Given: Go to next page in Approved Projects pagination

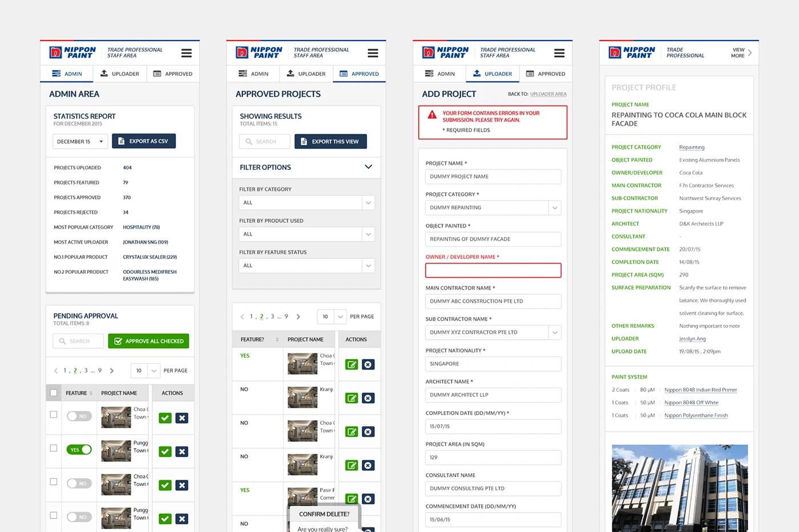Looking at the screenshot, I should pyautogui.click(x=298, y=316).
